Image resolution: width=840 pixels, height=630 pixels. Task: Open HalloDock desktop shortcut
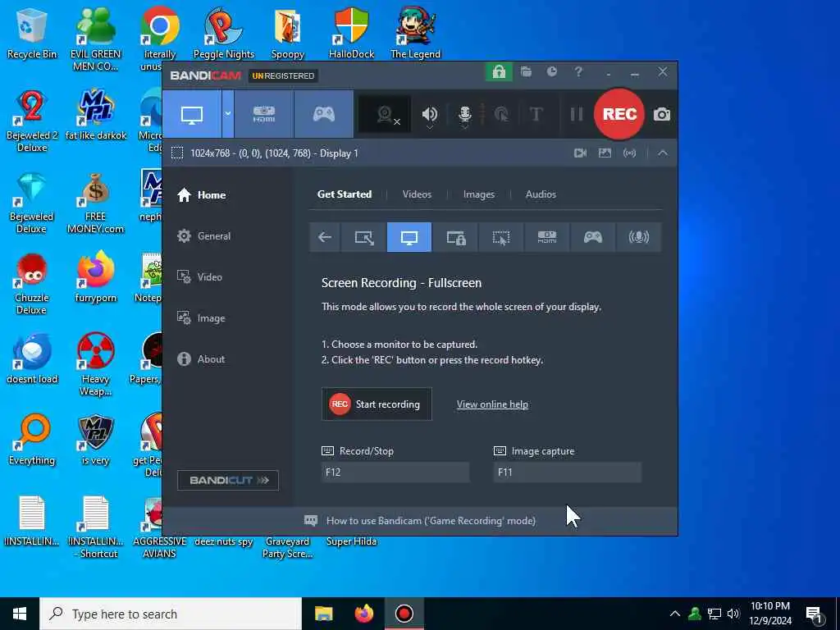[x=351, y=33]
